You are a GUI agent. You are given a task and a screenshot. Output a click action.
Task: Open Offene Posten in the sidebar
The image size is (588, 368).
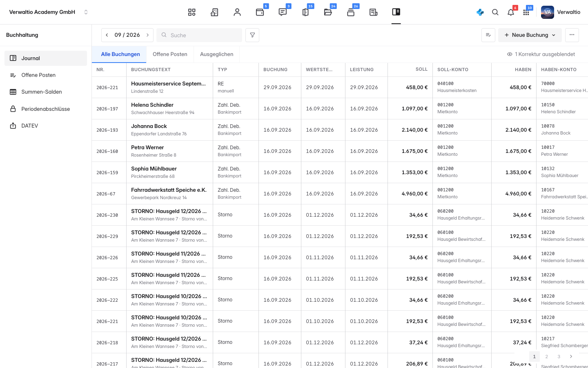46,75
